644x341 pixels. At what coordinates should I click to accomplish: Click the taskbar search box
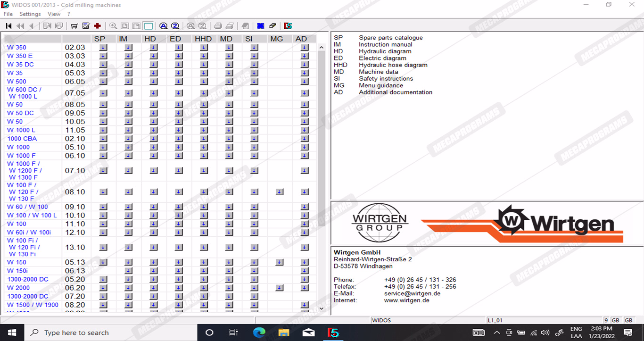(x=110, y=333)
